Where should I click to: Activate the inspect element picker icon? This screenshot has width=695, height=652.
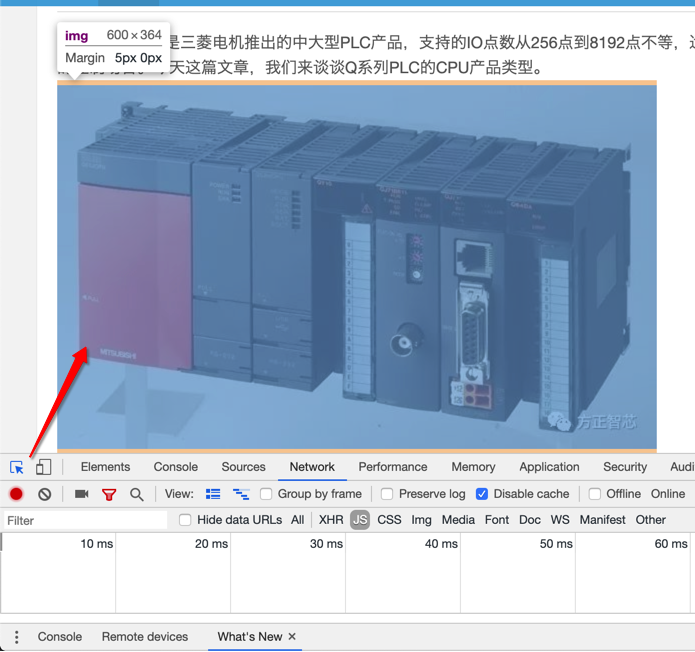17,467
